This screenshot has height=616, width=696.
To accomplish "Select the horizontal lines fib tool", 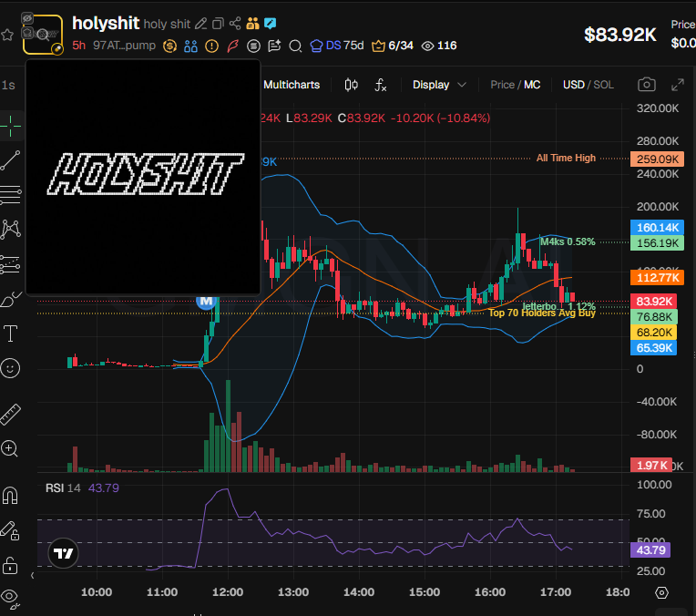I will [11, 194].
